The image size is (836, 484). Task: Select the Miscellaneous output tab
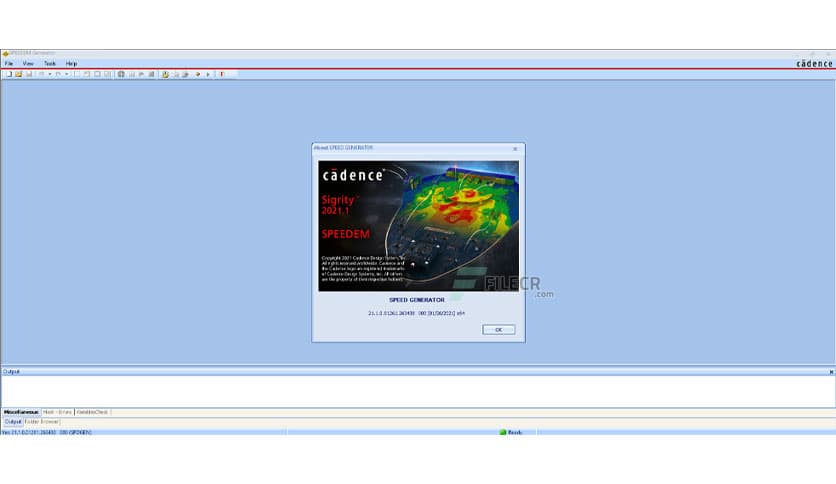[21, 412]
